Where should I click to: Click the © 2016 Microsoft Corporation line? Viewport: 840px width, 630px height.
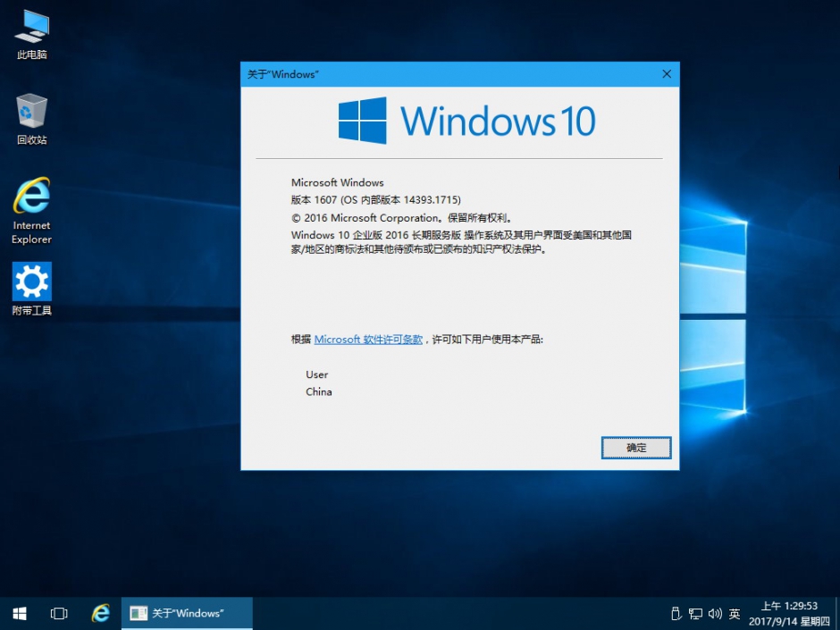(x=403, y=217)
